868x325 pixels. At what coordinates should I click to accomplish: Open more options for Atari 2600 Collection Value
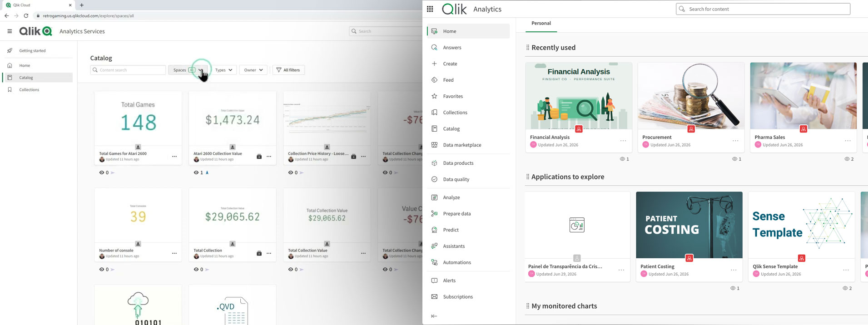tap(269, 157)
